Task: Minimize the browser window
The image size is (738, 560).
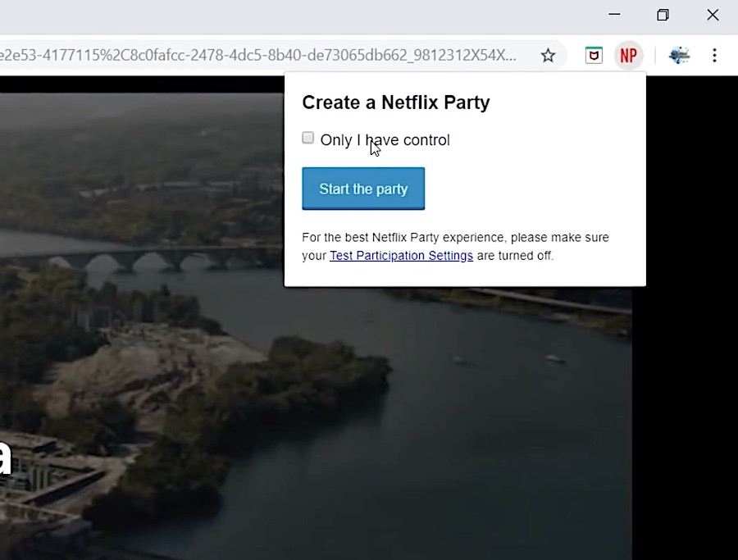Action: pyautogui.click(x=615, y=15)
